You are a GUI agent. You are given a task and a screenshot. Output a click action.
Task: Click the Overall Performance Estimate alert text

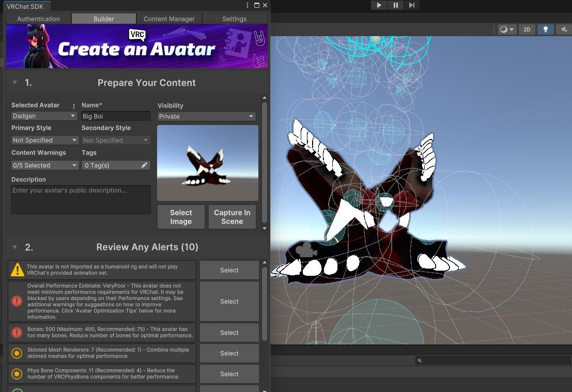tap(105, 301)
